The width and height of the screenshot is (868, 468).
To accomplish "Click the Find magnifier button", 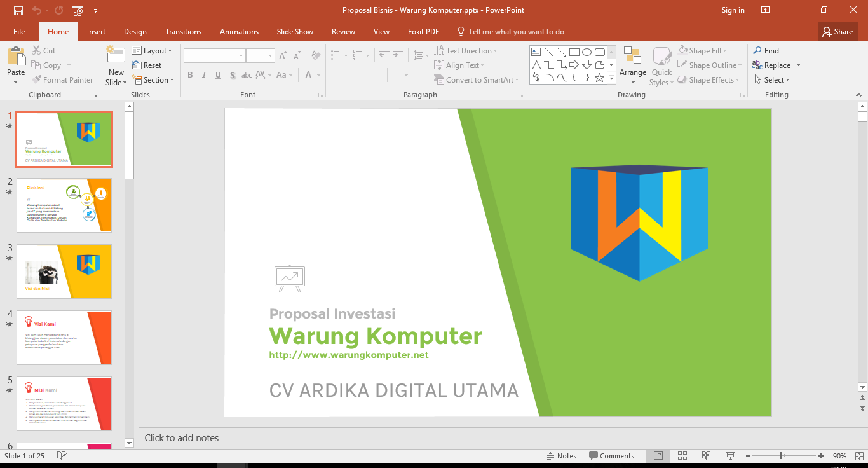I will pyautogui.click(x=766, y=51).
